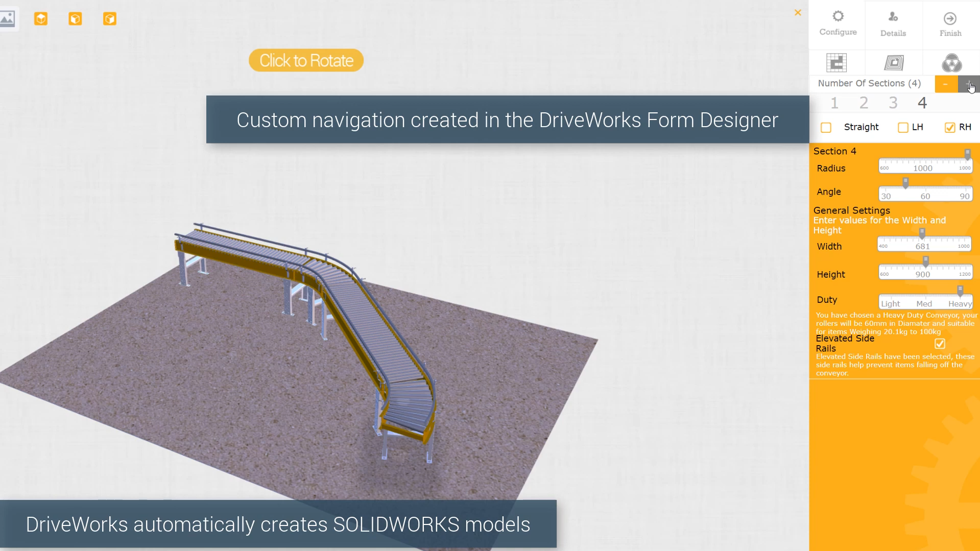This screenshot has height=551, width=980.
Task: Select Section 1 tab
Action: pyautogui.click(x=834, y=103)
